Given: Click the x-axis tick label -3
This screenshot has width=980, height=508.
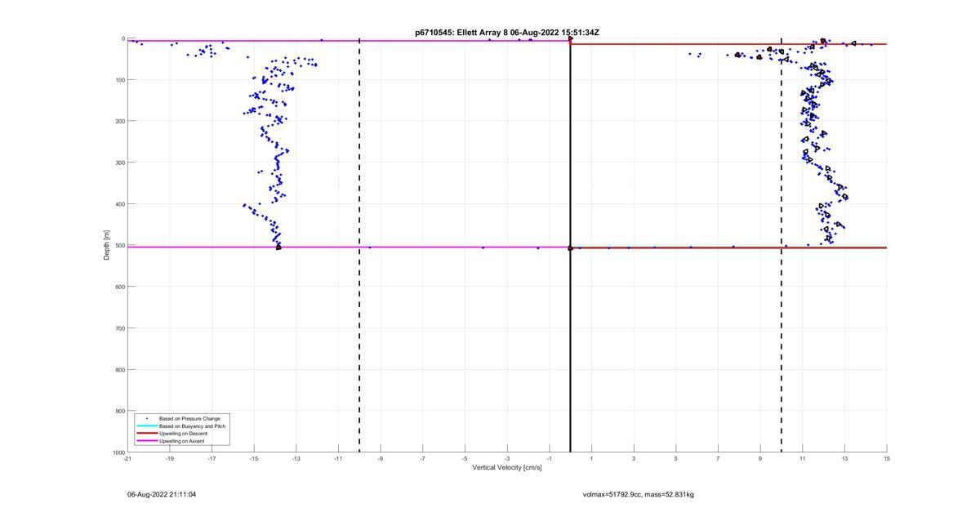Looking at the screenshot, I should coord(507,459).
